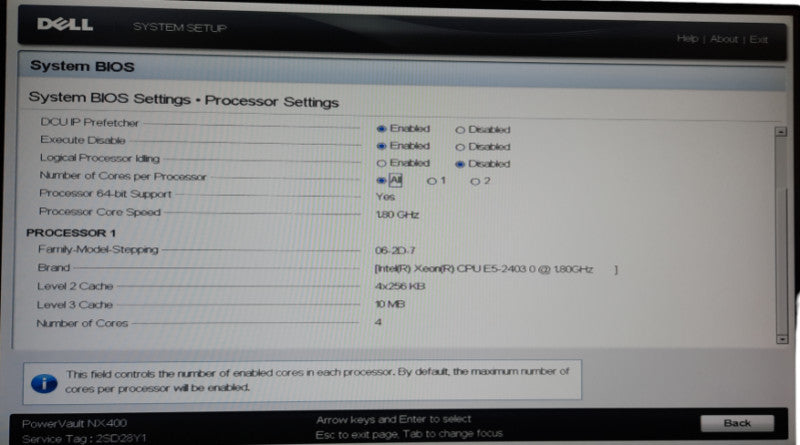
Task: Click the Esc to exit page hint
Action: pos(409,434)
